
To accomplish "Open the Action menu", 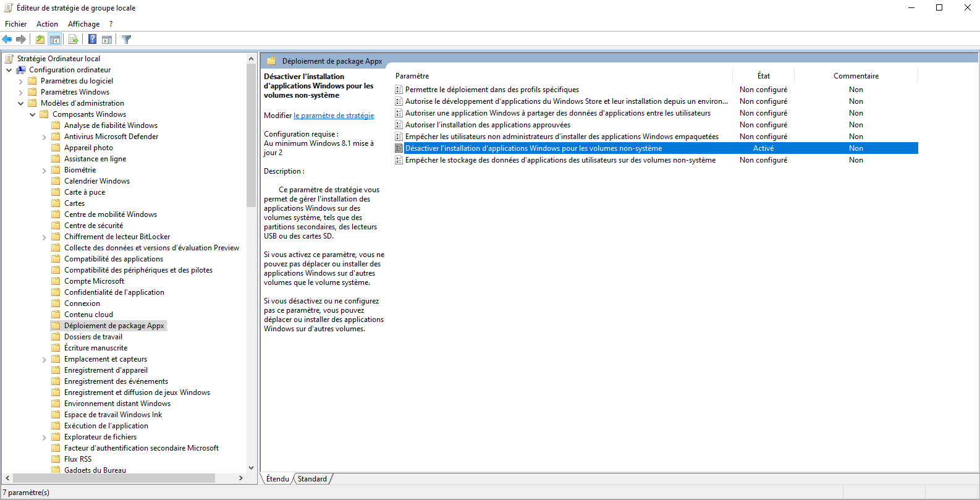I will coord(48,24).
